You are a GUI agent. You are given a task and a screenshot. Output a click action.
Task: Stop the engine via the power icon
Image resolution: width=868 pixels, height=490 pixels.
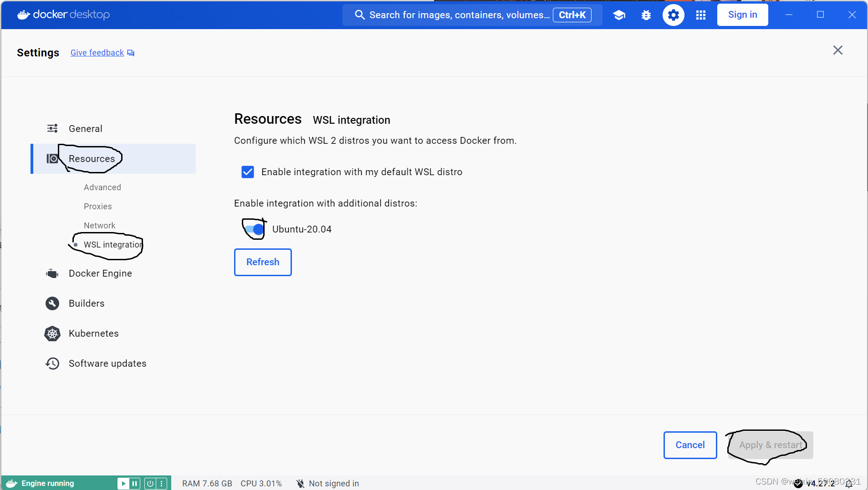click(150, 483)
